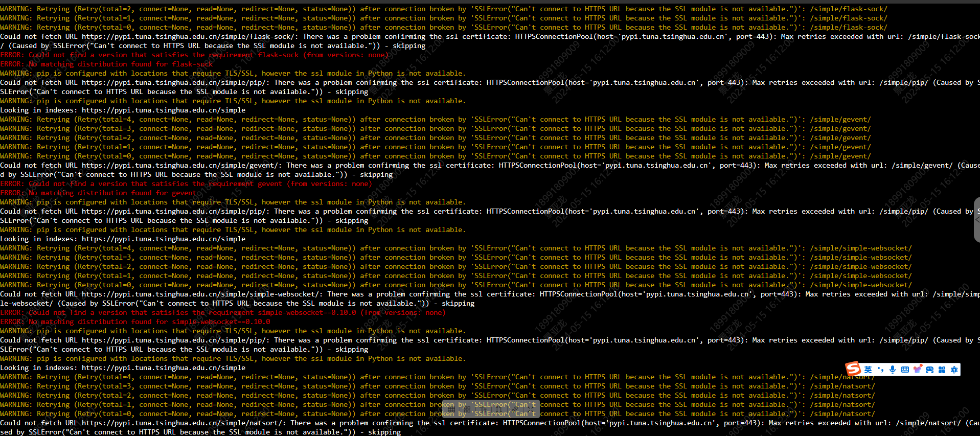Open the Sogou smart assistant pen icon
This screenshot has width=980, height=436.
point(954,370)
